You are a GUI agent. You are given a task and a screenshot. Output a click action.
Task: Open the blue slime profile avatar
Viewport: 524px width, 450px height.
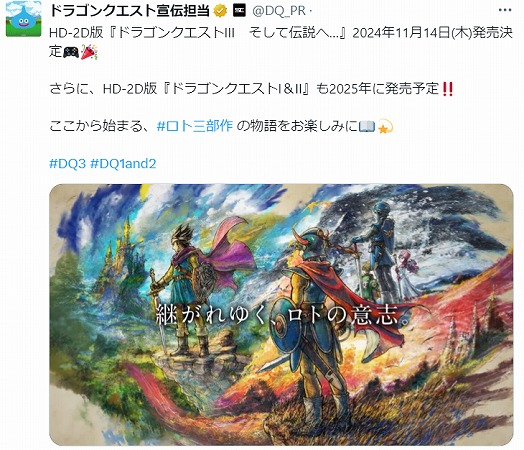23,19
